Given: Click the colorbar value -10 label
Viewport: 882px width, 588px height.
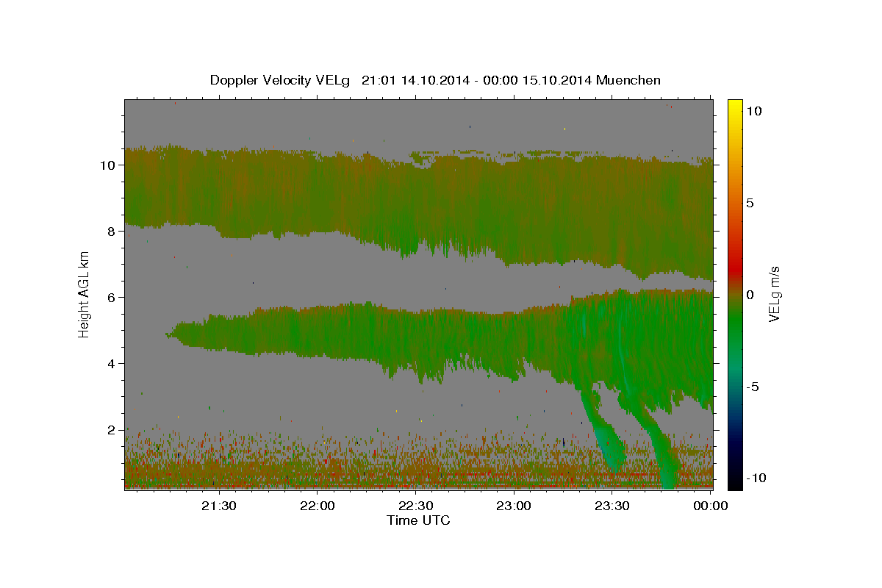Looking at the screenshot, I should (756, 478).
